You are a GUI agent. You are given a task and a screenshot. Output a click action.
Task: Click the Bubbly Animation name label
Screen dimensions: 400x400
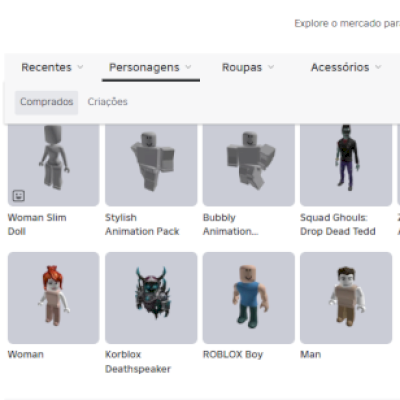[x=231, y=224]
